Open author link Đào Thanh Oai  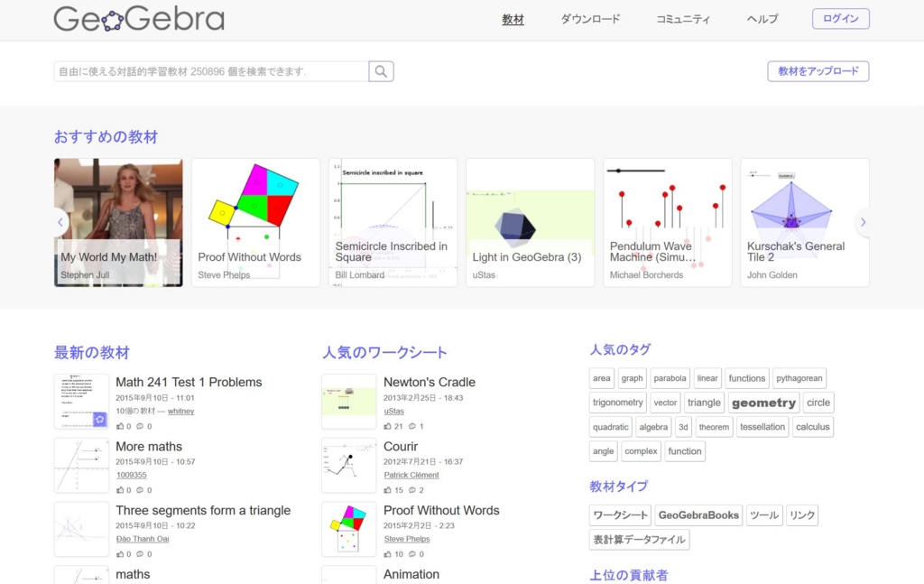pyautogui.click(x=143, y=539)
